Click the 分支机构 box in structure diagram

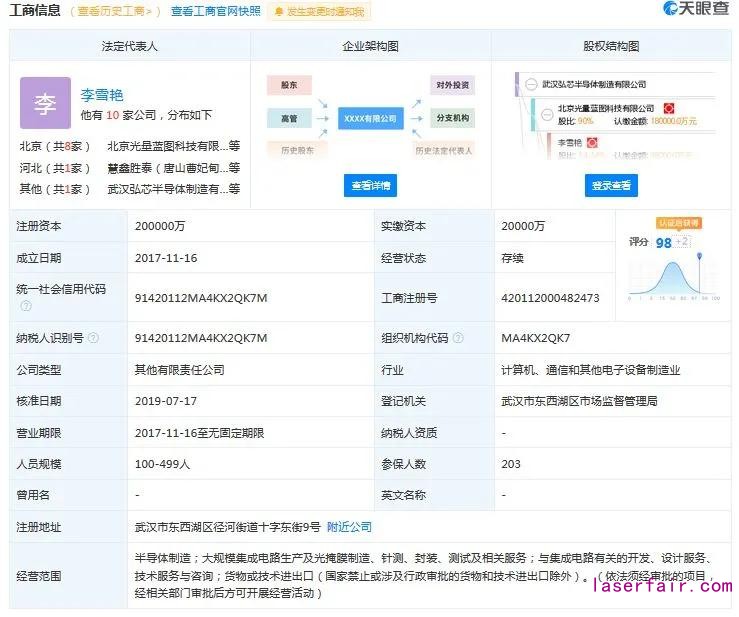coord(451,118)
